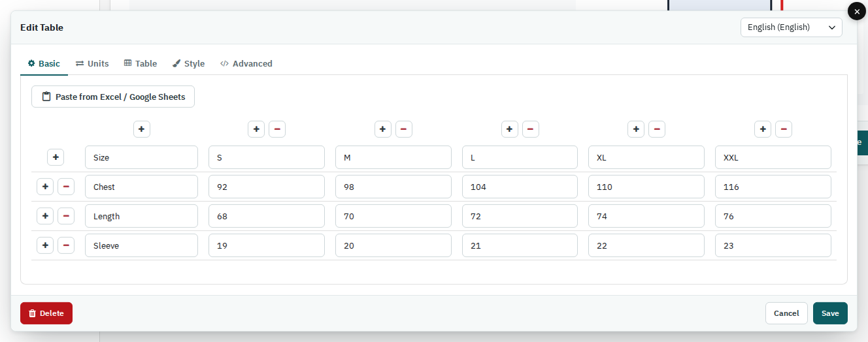The image size is (868, 342).
Task: Remove the XL column
Action: coord(657,129)
